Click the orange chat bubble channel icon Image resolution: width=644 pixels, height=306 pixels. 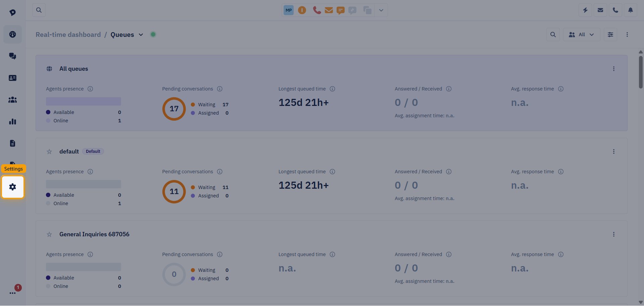340,10
